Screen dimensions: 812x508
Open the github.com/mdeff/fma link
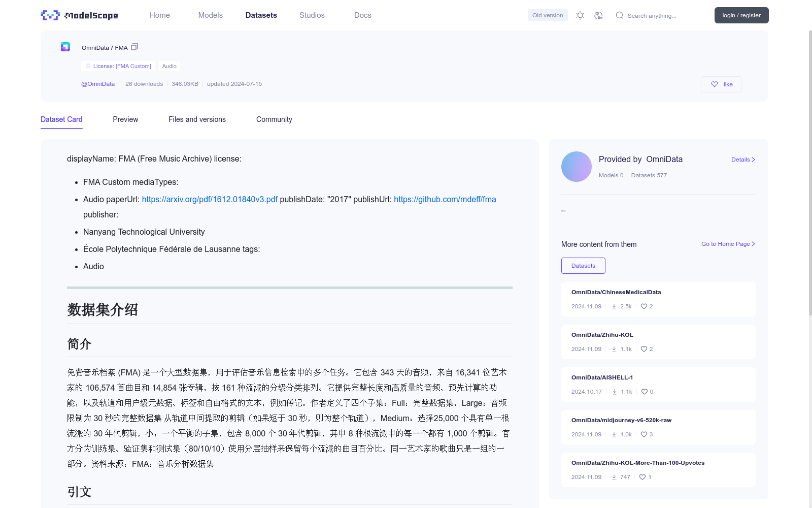point(445,199)
